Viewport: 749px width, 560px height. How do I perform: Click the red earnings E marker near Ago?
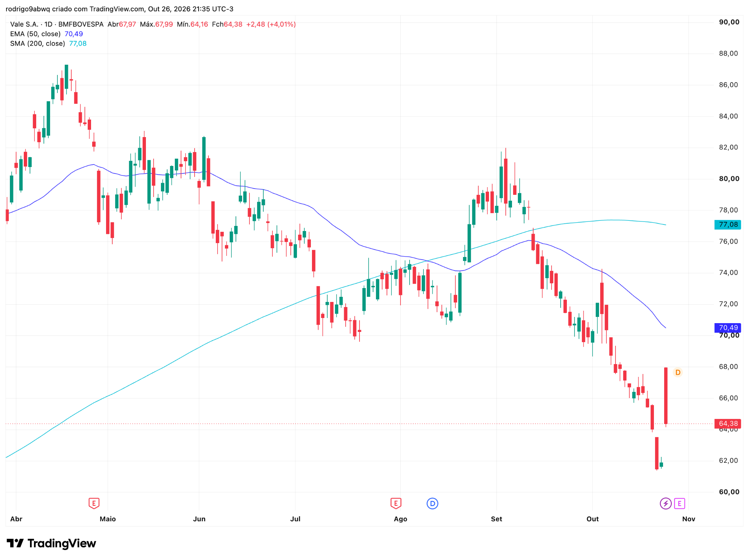pos(396,503)
